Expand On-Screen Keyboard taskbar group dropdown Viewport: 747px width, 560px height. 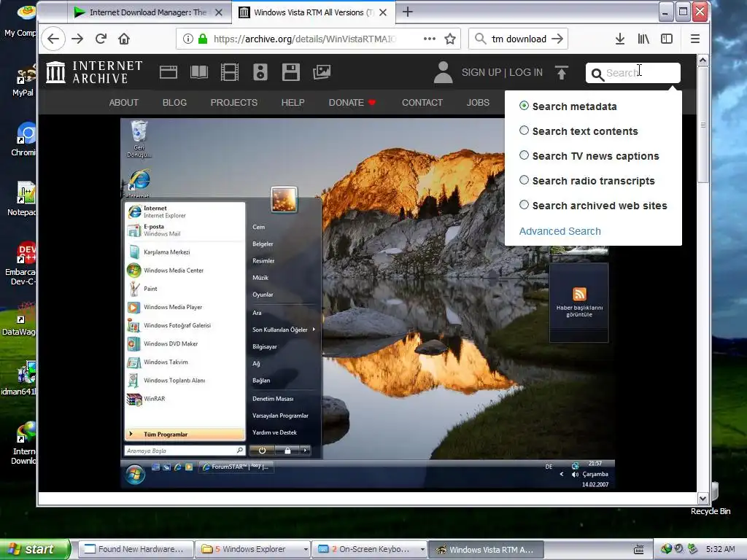(x=422, y=549)
